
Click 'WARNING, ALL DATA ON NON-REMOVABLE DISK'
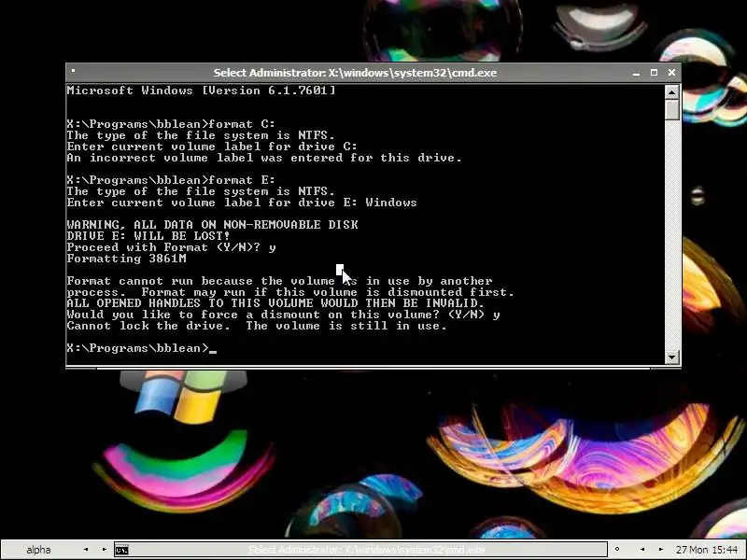212,225
